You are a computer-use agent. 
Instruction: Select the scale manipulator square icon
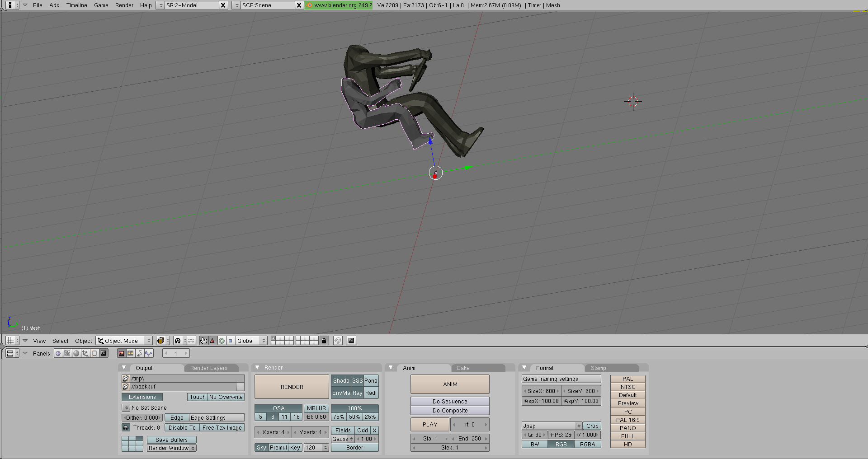tap(231, 341)
